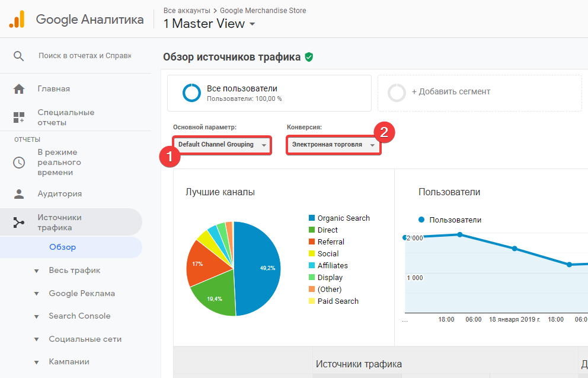The image size is (588, 378).
Task: Click Social yellow legend swatch
Action: (312, 254)
